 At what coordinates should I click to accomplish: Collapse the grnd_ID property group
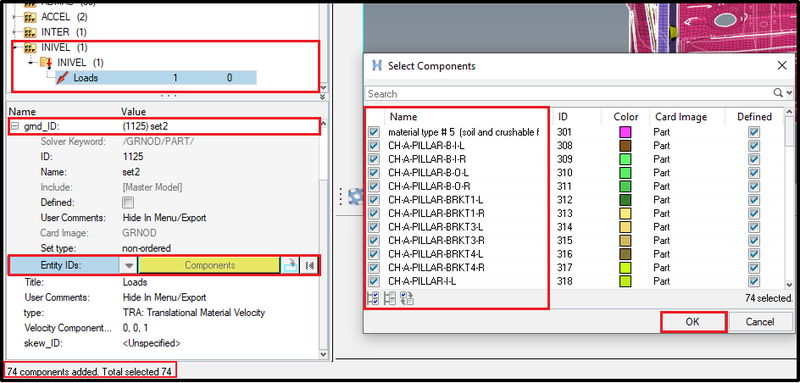pyautogui.click(x=14, y=126)
